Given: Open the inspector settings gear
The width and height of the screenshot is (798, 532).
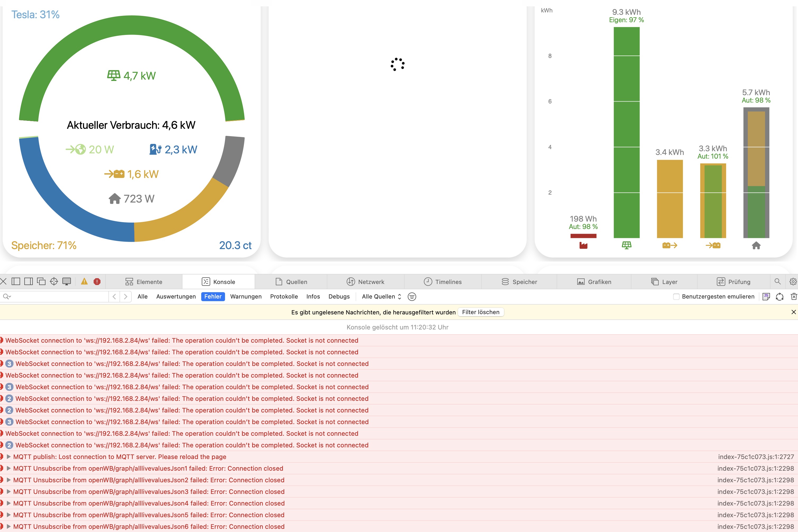Looking at the screenshot, I should 793,282.
